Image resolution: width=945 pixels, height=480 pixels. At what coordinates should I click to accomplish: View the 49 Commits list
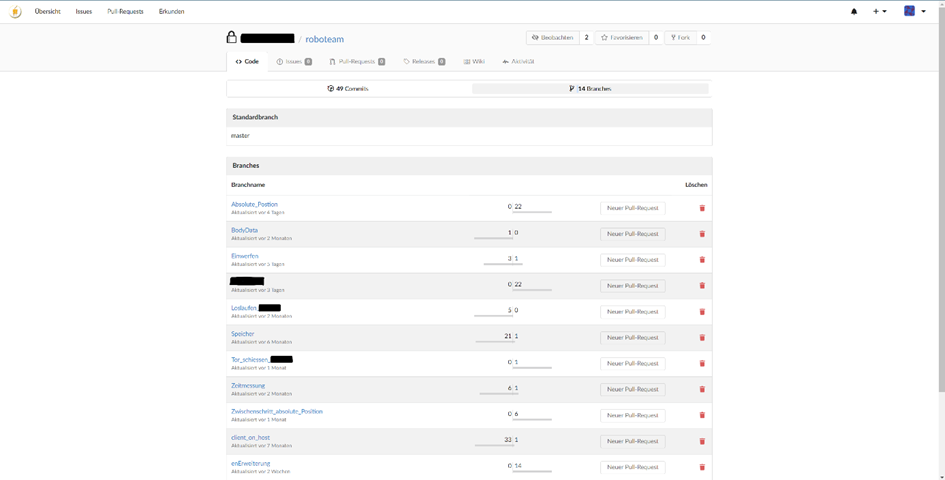(348, 89)
